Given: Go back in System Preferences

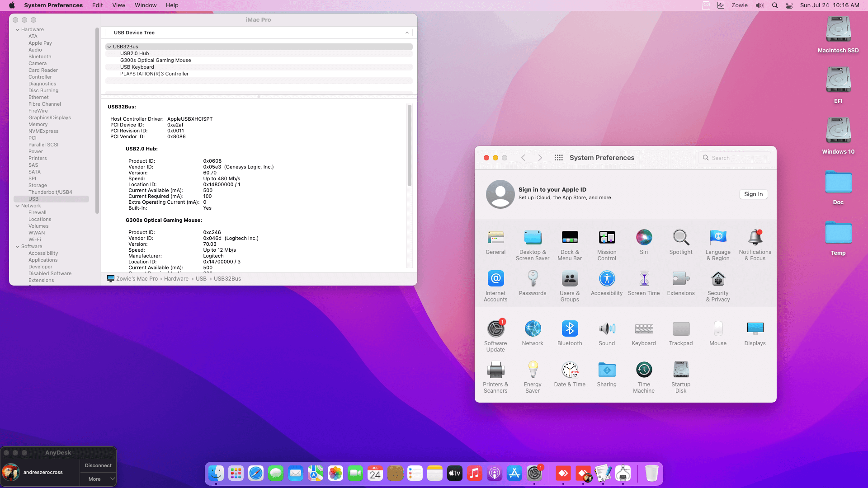Looking at the screenshot, I should click(523, 158).
